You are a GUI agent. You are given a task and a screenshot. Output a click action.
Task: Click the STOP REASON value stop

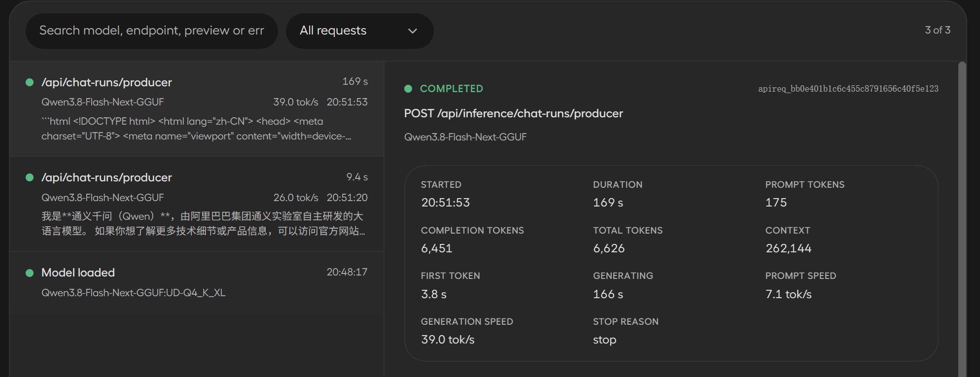(x=604, y=340)
